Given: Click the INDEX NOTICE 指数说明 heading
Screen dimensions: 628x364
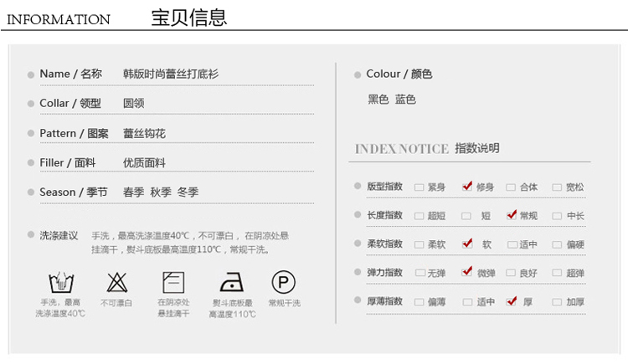Looking at the screenshot, I should coord(427,148).
